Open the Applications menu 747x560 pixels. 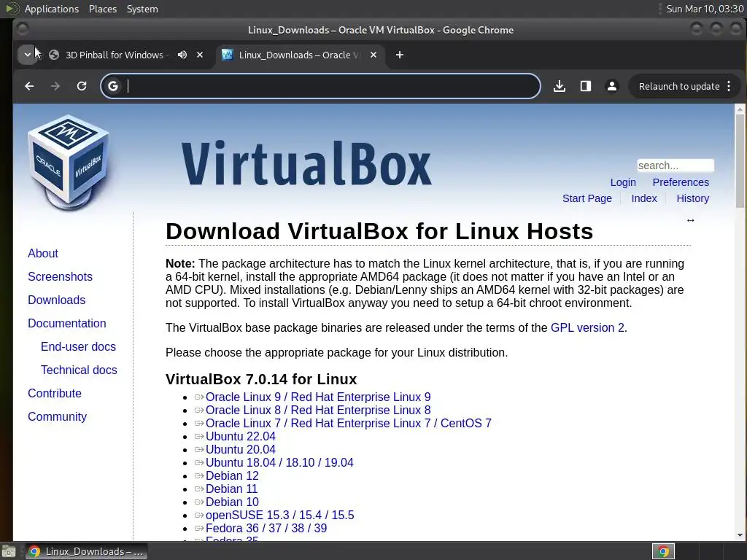pyautogui.click(x=52, y=9)
